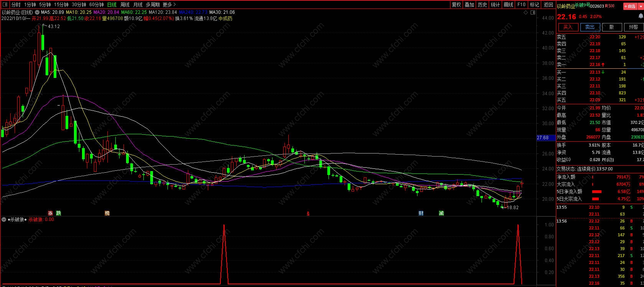Viewport: 644px width, 287px height.
Task: Switch to 分时 intraday chart
Action: (x=16, y=5)
